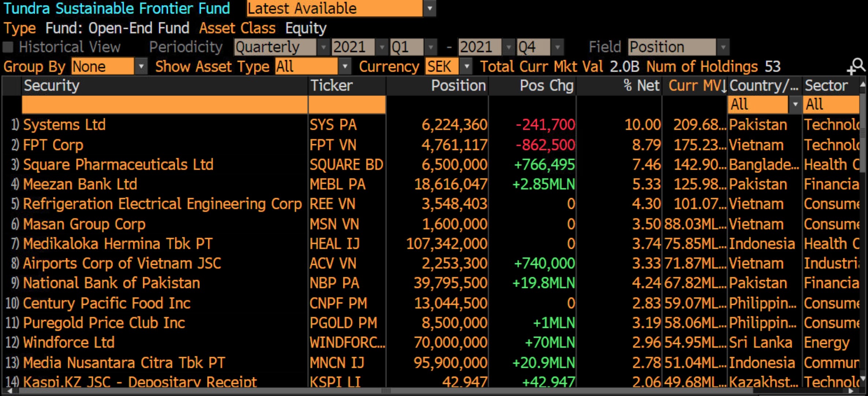Image resolution: width=868 pixels, height=396 pixels.
Task: Click vertical scrollbar down arrow
Action: click(x=863, y=379)
